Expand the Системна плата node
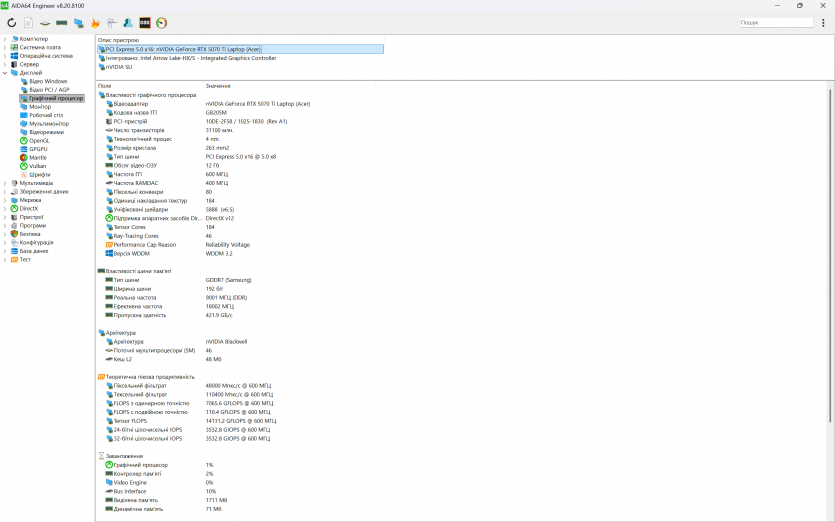Screen dimensions: 835x522 [x=4, y=47]
